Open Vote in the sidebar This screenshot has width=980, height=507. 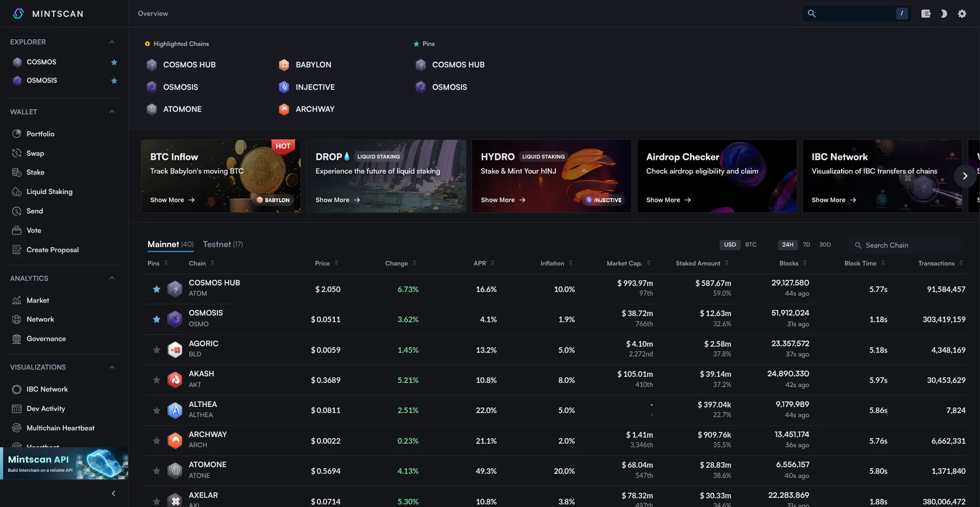point(34,230)
